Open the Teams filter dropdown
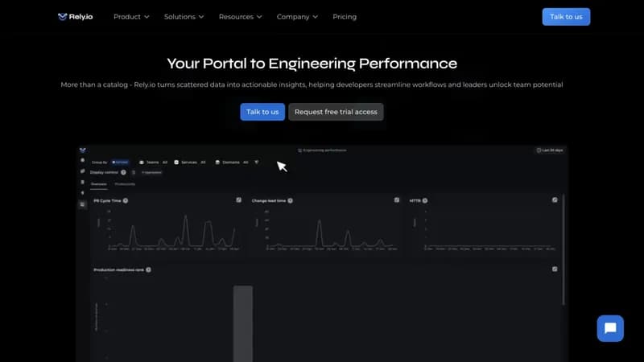Viewport: 644px width, 362px height. (x=153, y=162)
